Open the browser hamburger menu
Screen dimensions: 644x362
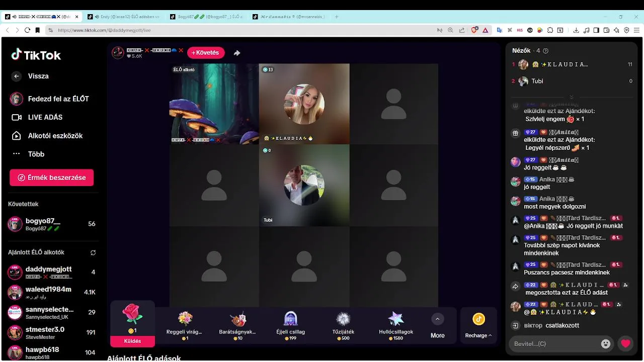tap(636, 30)
